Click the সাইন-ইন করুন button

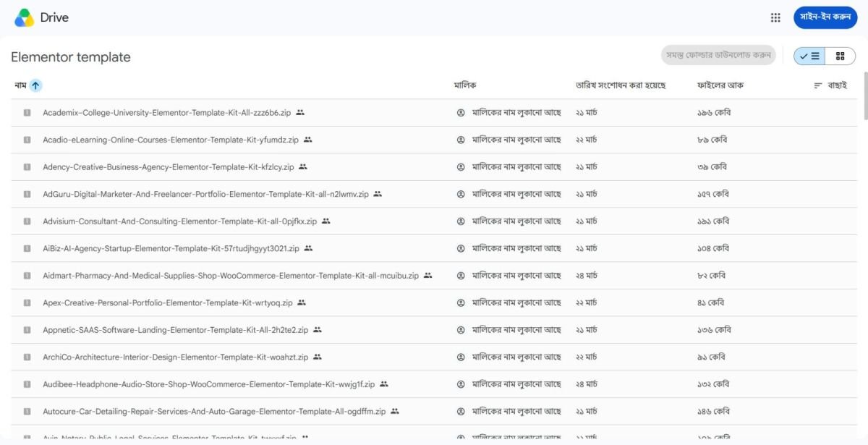825,17
